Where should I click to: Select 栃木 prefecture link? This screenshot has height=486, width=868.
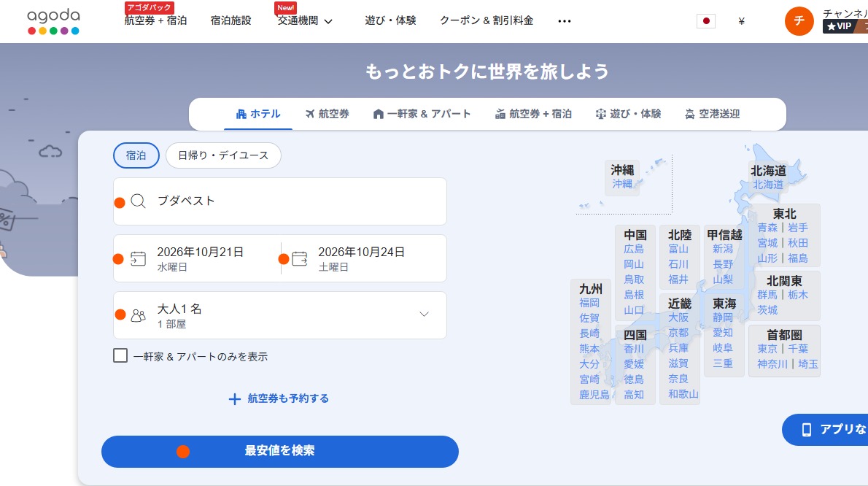798,295
